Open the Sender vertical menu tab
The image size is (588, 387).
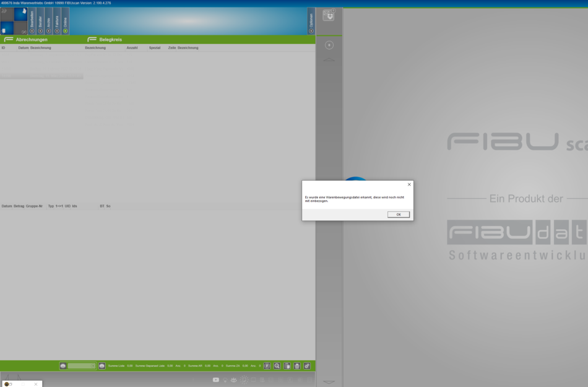click(40, 21)
